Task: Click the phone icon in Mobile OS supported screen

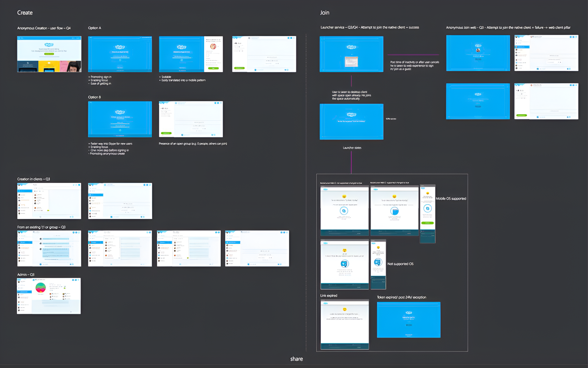Action: tap(427, 208)
